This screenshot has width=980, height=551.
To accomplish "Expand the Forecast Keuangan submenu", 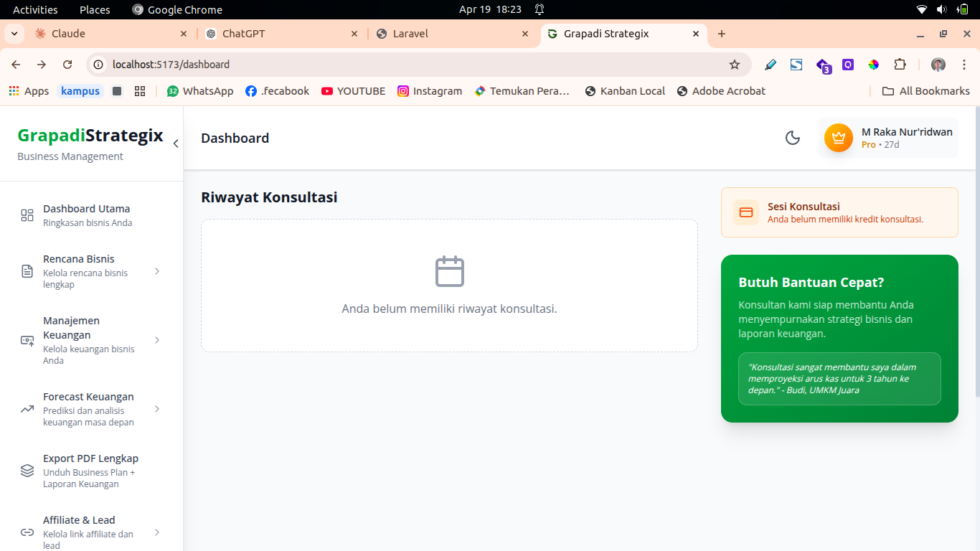I will (157, 409).
